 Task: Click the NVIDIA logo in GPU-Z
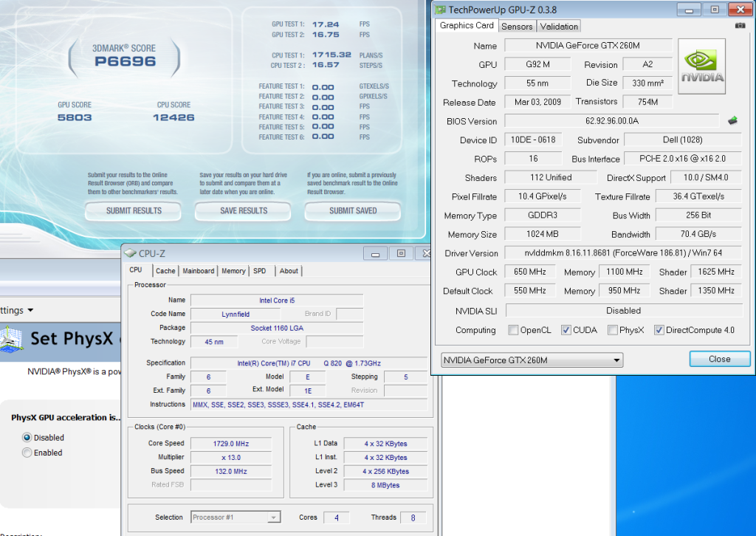[x=701, y=66]
